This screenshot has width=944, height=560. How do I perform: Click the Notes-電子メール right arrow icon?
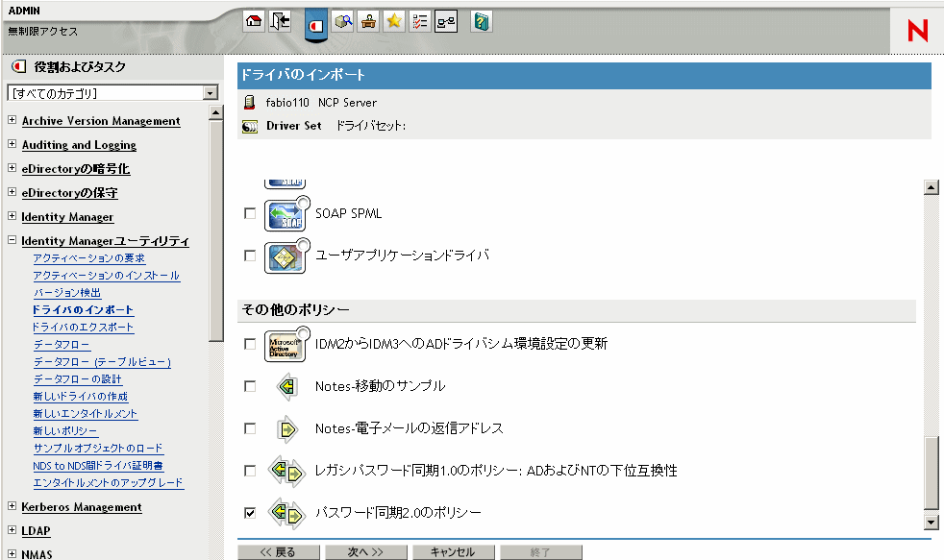287,428
